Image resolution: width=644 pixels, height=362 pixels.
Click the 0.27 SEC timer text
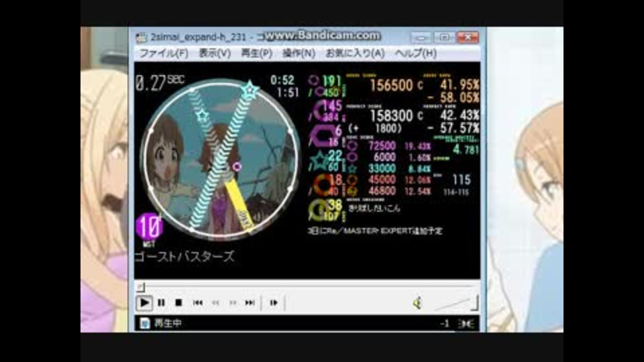click(160, 82)
